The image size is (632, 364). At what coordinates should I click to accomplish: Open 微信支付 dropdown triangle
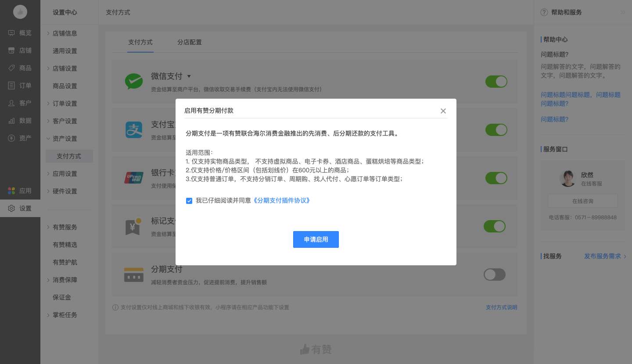(189, 76)
